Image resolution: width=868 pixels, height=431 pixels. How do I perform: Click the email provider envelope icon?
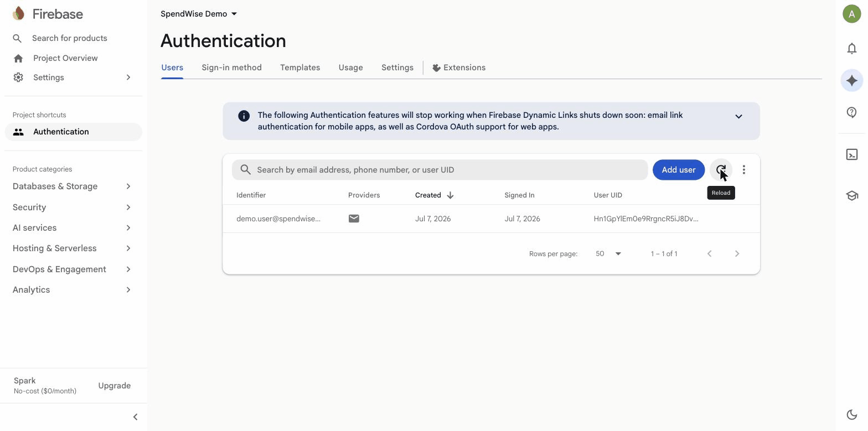coord(354,219)
